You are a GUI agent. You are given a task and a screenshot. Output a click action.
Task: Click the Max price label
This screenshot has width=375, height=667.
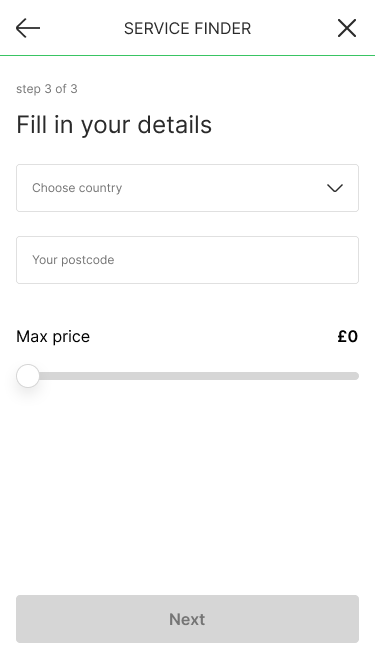pyautogui.click(x=53, y=337)
